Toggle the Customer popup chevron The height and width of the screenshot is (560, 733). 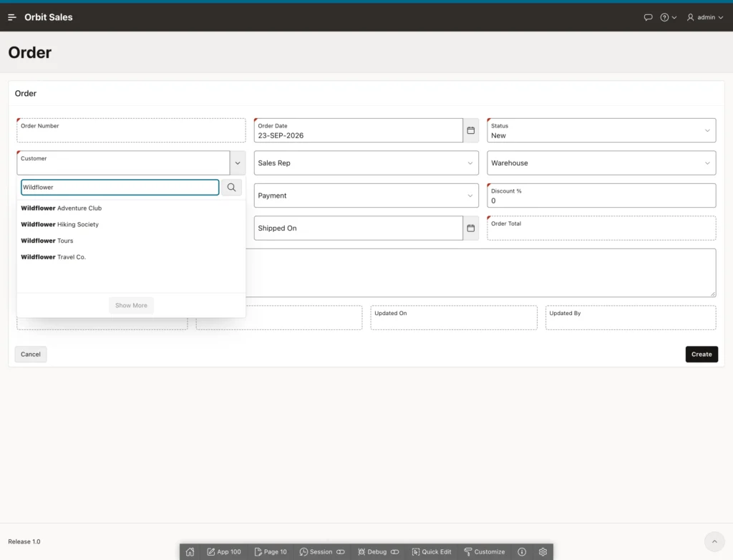pos(238,163)
